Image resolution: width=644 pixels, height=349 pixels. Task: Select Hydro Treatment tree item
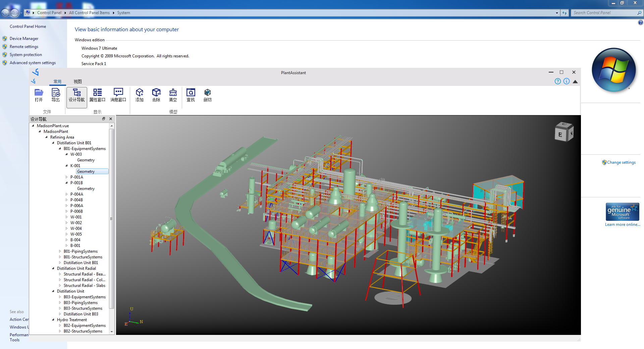[x=72, y=320]
